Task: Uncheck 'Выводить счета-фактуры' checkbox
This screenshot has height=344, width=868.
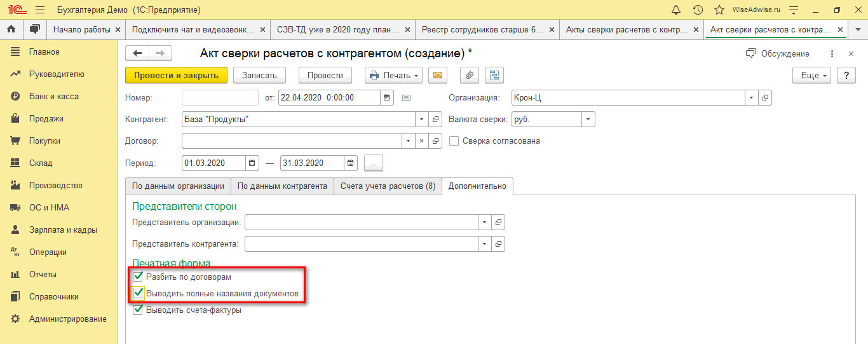Action: pyautogui.click(x=137, y=310)
